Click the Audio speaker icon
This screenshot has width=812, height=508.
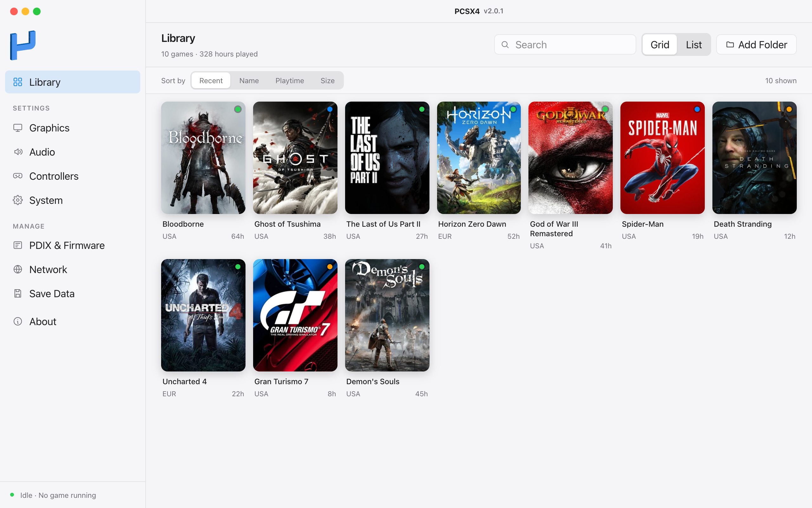click(18, 152)
